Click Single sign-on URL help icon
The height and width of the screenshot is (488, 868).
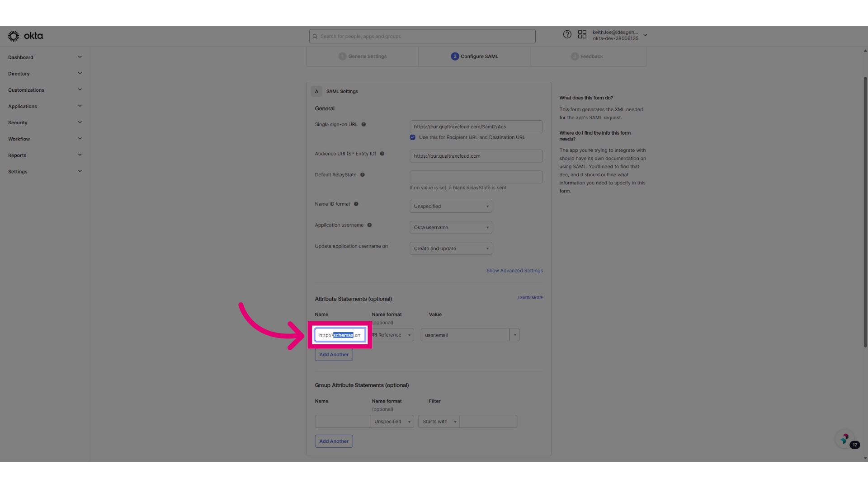(x=363, y=124)
